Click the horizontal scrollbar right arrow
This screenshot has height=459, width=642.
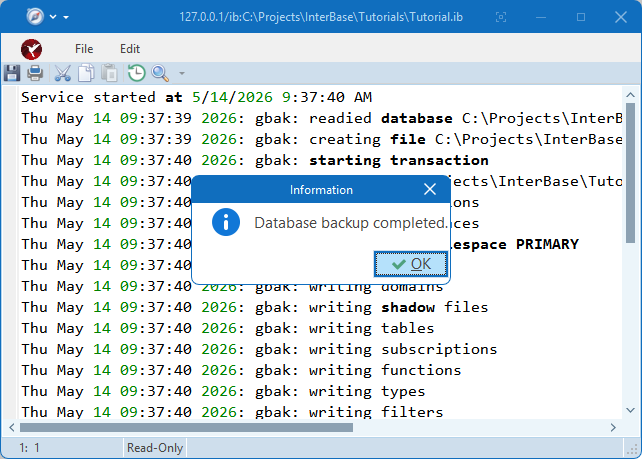coord(613,427)
